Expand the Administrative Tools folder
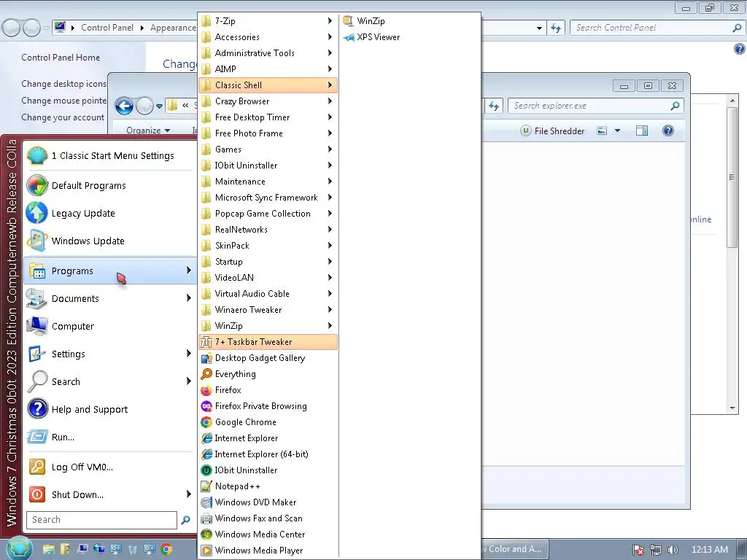Viewport: 747px width, 560px height. [x=268, y=52]
